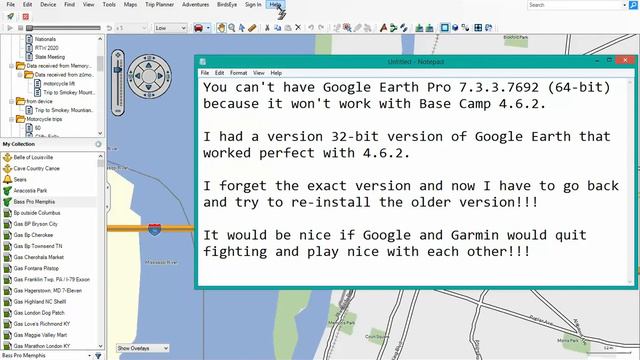
Task: Collapse the 'from device' folder
Action: point(12,101)
